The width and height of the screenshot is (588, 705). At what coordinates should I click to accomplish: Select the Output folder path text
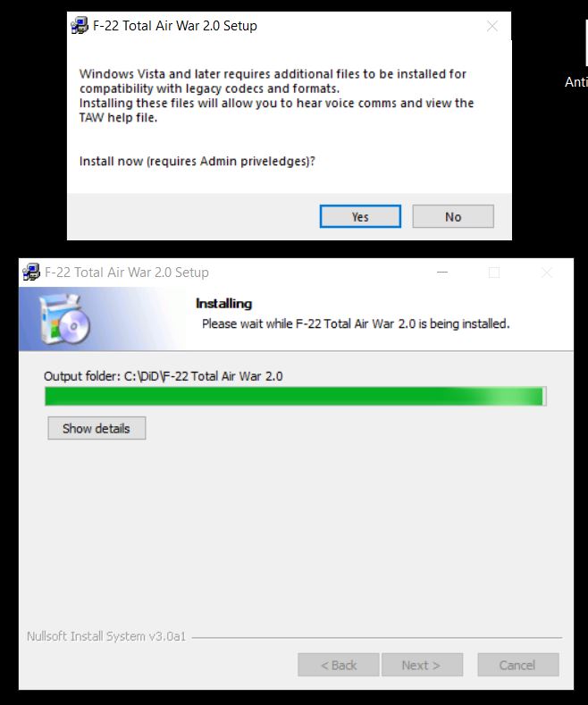[x=164, y=376]
